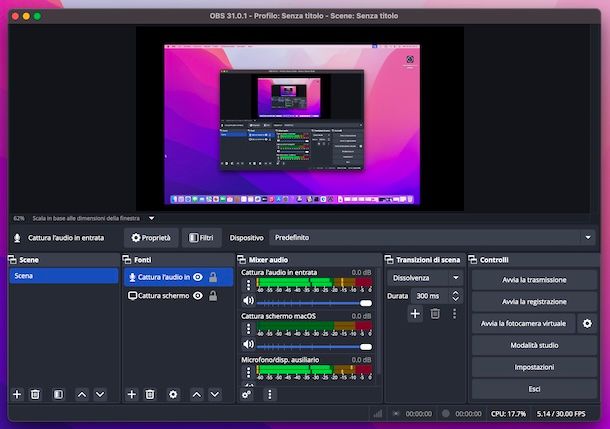Toggle lock on Cattura l'audio in source

[213, 277]
